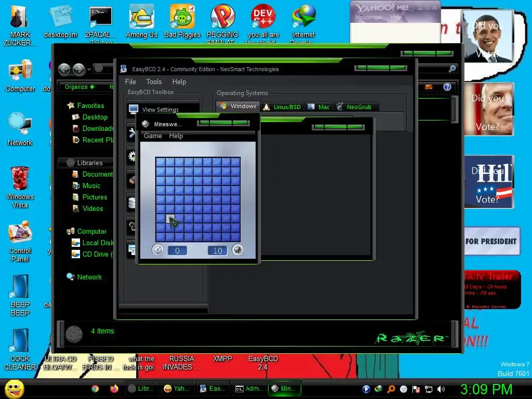Open the EasyBCD Help menu
The image size is (532, 399).
click(179, 82)
